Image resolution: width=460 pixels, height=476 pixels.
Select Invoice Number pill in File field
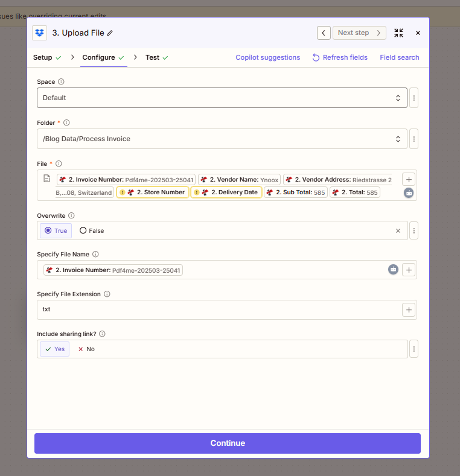126,180
